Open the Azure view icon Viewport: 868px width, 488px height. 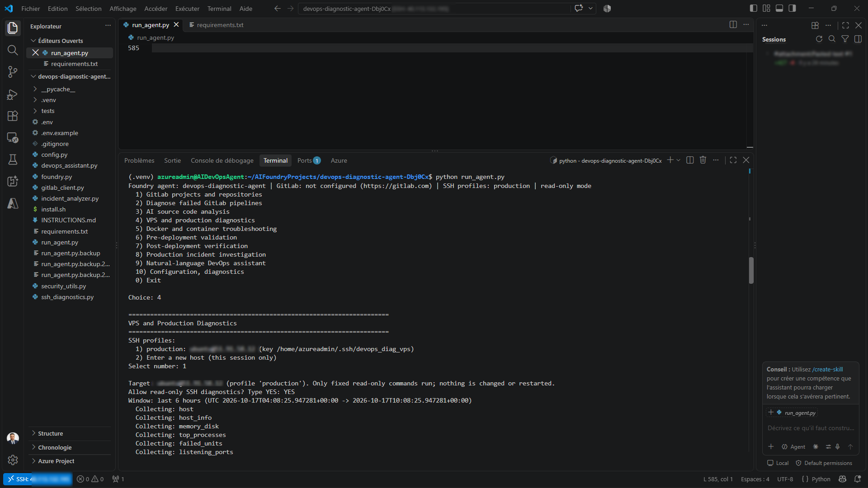point(13,203)
